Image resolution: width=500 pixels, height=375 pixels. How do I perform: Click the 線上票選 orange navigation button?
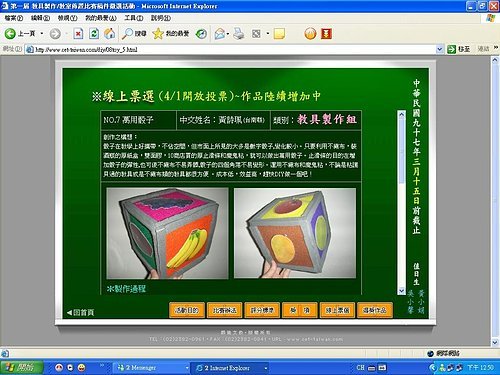click(x=337, y=310)
